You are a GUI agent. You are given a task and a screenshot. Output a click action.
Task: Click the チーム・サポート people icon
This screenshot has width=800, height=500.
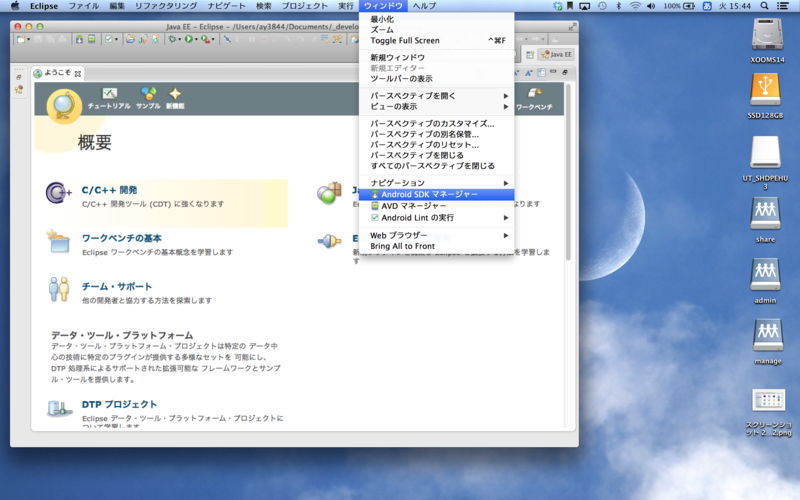tap(59, 289)
